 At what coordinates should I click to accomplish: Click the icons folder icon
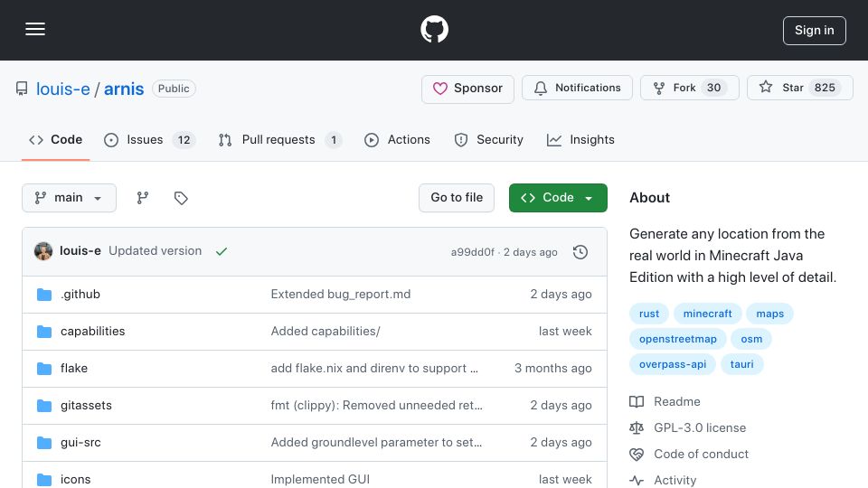pos(44,480)
